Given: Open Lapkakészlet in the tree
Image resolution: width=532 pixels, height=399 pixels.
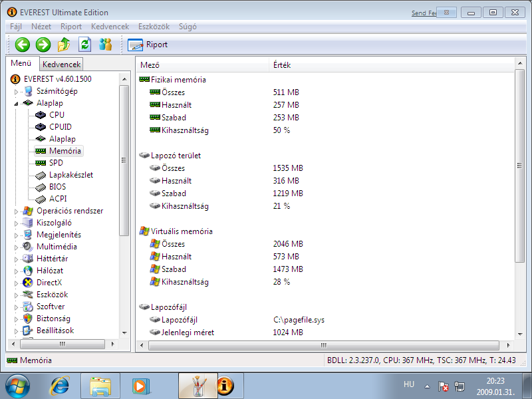Looking at the screenshot, I should click(x=71, y=175).
